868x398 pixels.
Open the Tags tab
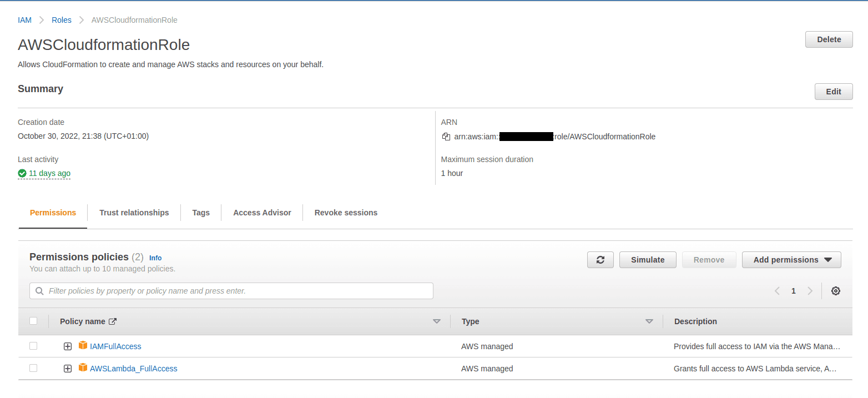click(x=201, y=213)
